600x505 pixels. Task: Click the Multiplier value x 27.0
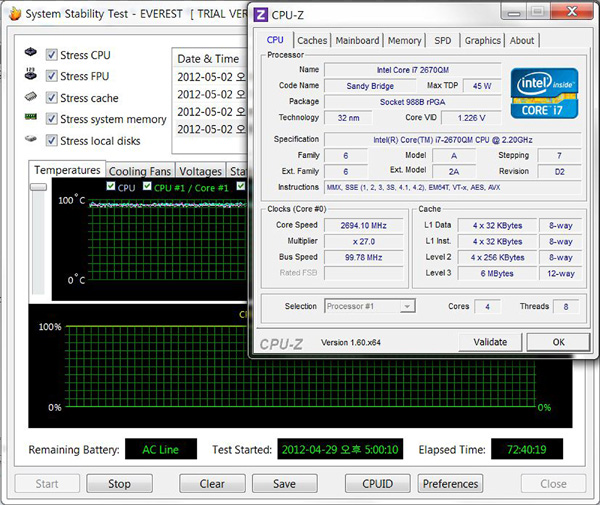(364, 241)
